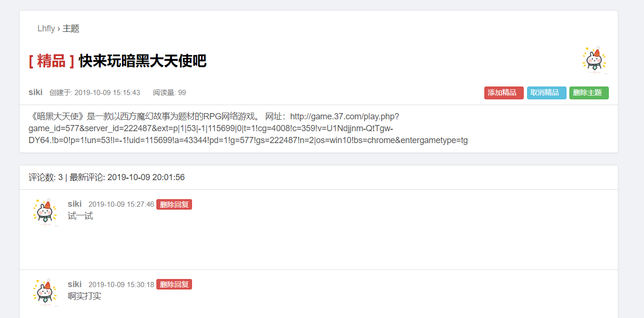Open siki's name on the 啊实打实 comment
This screenshot has width=644, height=318.
pos(75,284)
